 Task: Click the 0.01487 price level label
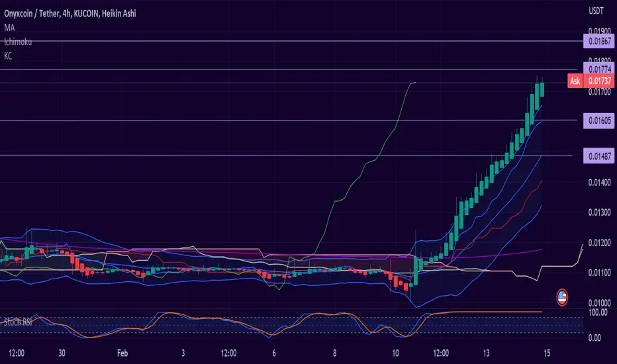tap(600, 156)
